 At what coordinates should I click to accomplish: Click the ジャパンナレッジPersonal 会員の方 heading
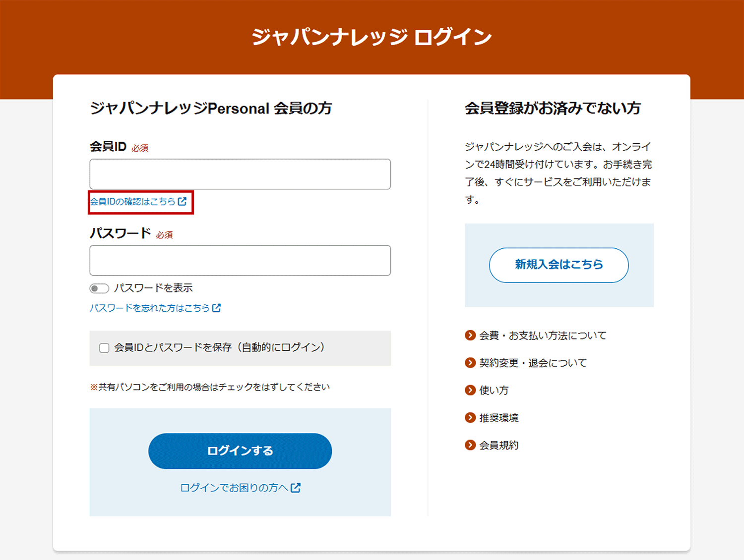(x=211, y=108)
